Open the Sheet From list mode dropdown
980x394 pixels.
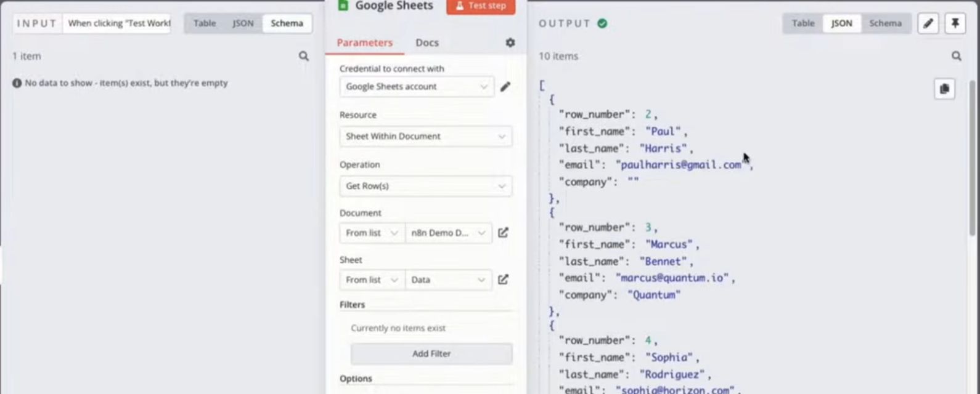pyautogui.click(x=372, y=279)
